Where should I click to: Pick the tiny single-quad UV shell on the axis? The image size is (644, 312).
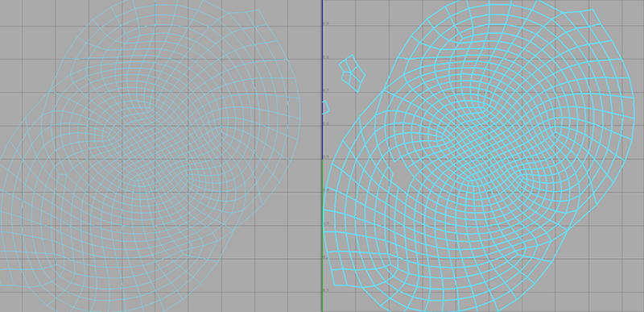325,107
